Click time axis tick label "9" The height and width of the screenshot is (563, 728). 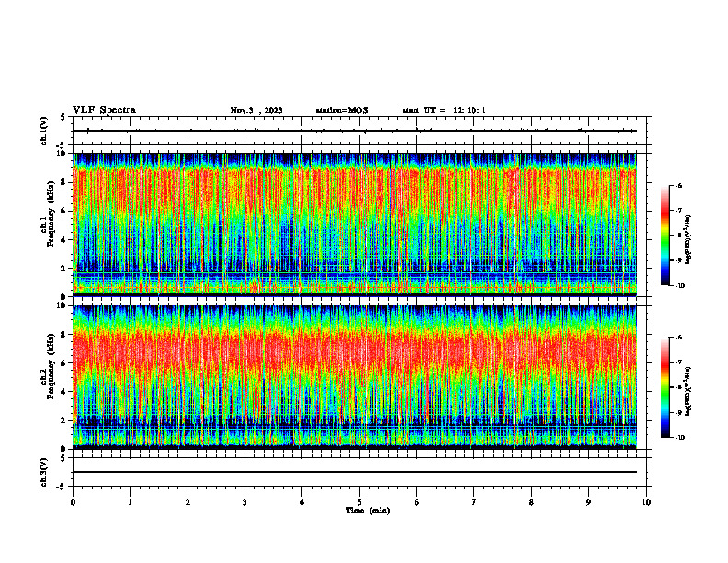click(588, 502)
